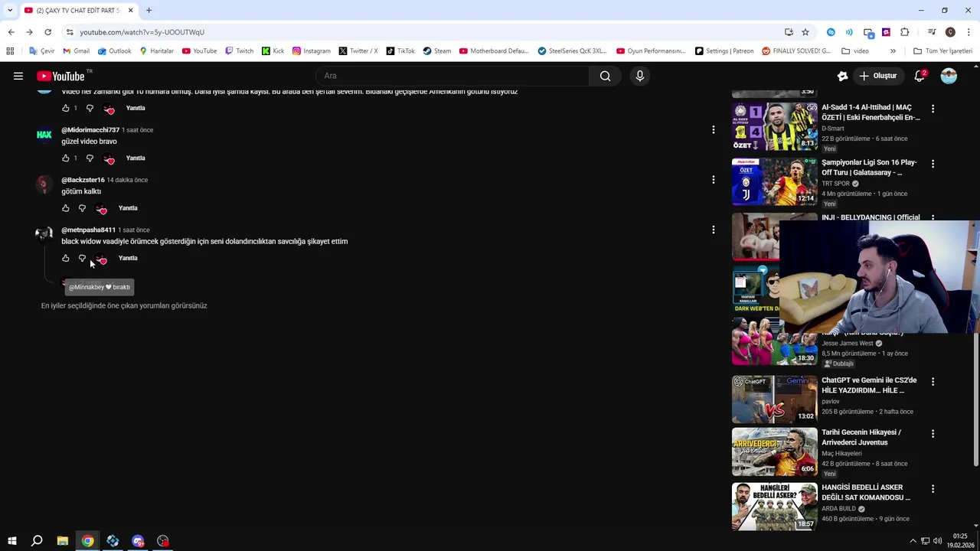Toggle creator heart on @metnpasha8411 comment
Viewport: 980px width, 551px height.
point(101,259)
